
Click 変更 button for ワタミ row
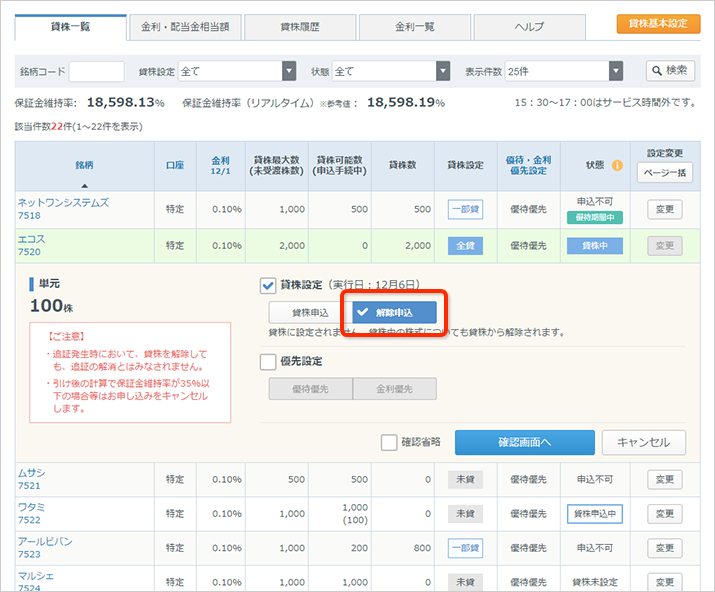point(665,513)
